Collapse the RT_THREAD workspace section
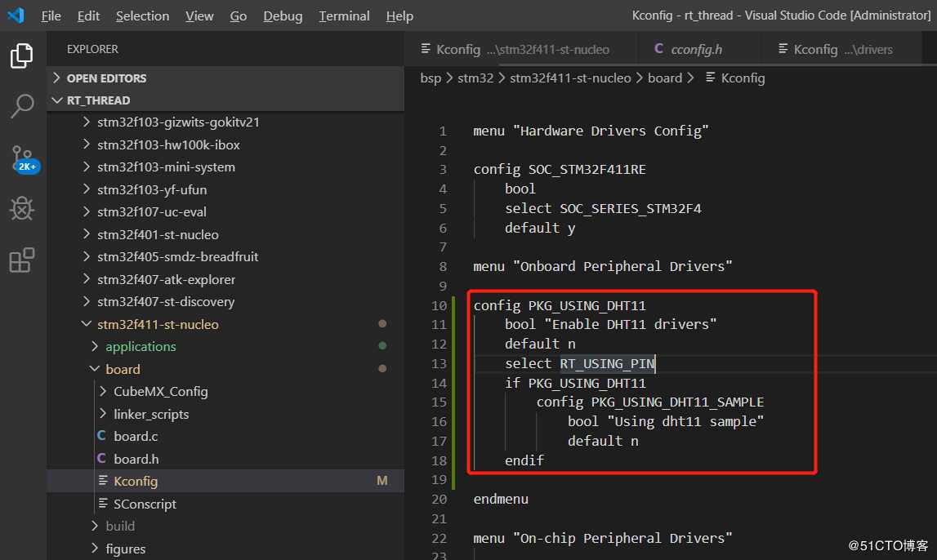This screenshot has width=937, height=560. click(98, 100)
